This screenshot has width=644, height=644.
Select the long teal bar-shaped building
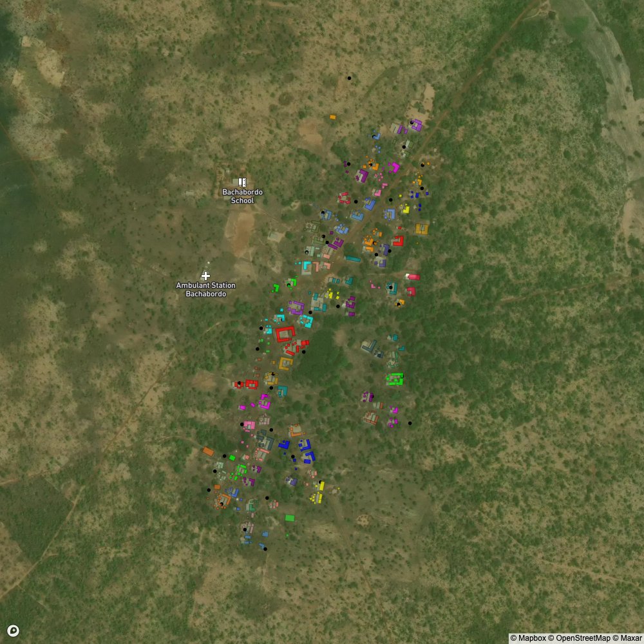coord(352,259)
